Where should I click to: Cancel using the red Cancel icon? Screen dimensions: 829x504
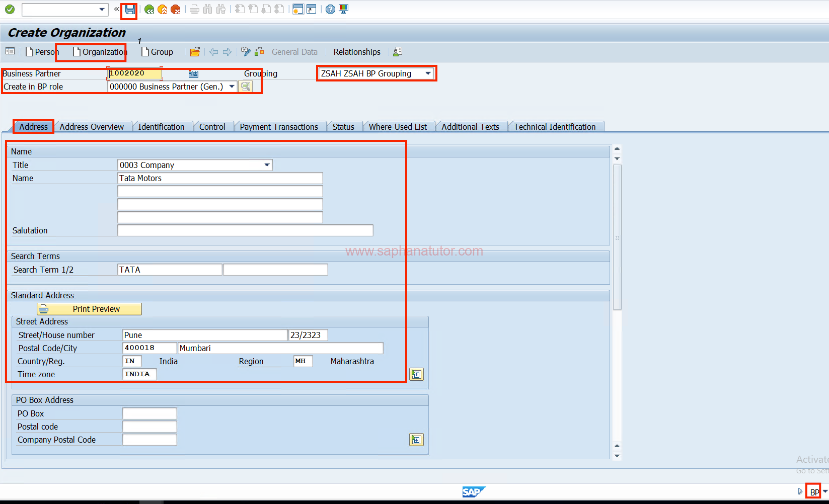click(x=175, y=9)
